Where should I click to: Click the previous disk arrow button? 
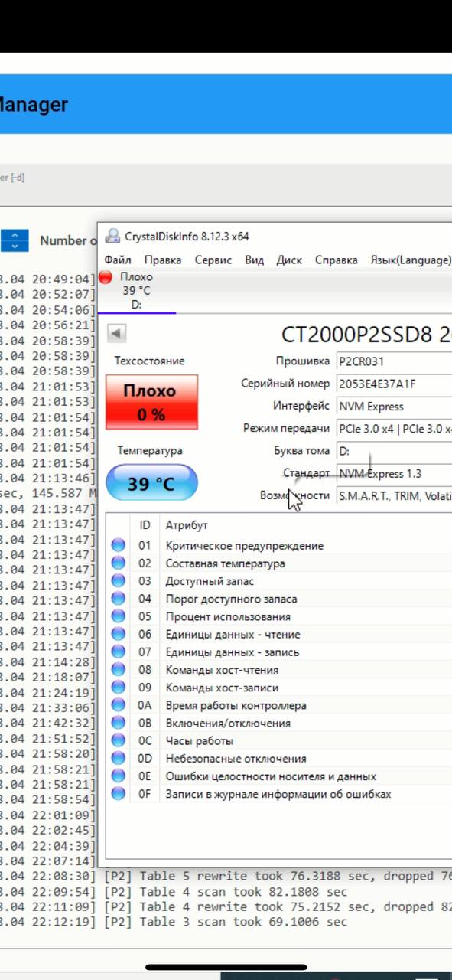click(116, 334)
